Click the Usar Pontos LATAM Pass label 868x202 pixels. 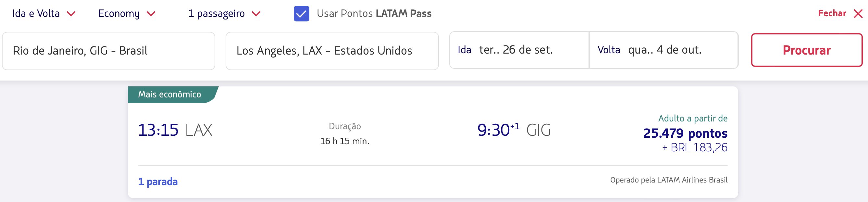click(x=374, y=14)
